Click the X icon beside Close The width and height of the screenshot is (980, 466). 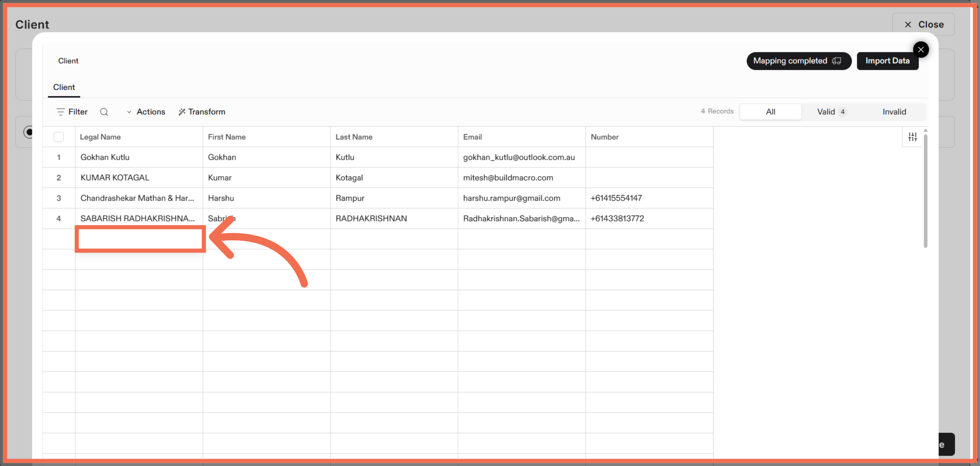click(x=908, y=24)
